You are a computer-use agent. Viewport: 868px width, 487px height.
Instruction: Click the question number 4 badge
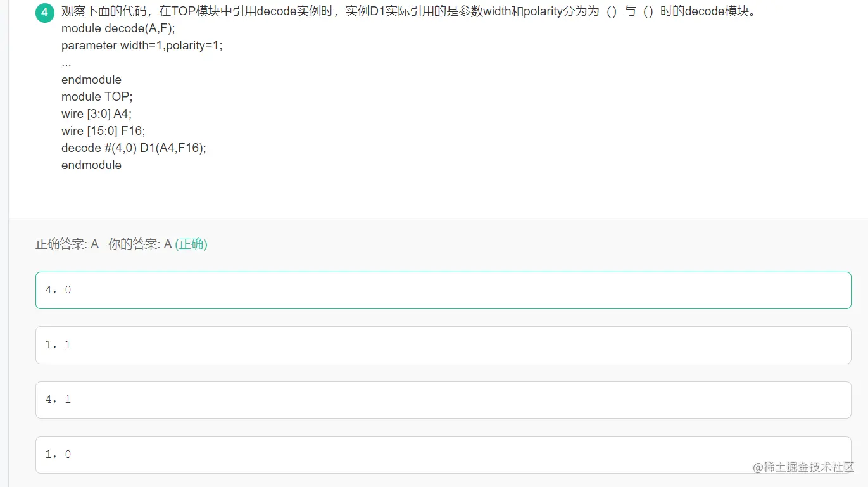click(x=44, y=12)
